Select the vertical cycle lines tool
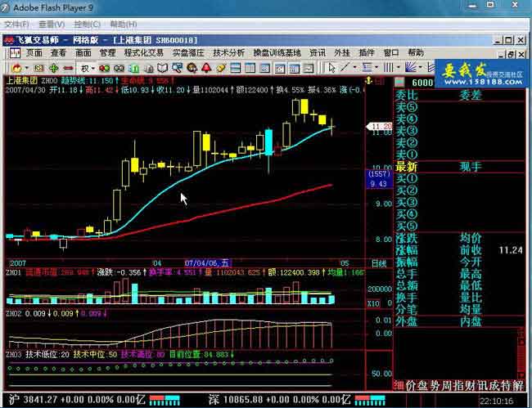The image size is (532, 408). 388,67
